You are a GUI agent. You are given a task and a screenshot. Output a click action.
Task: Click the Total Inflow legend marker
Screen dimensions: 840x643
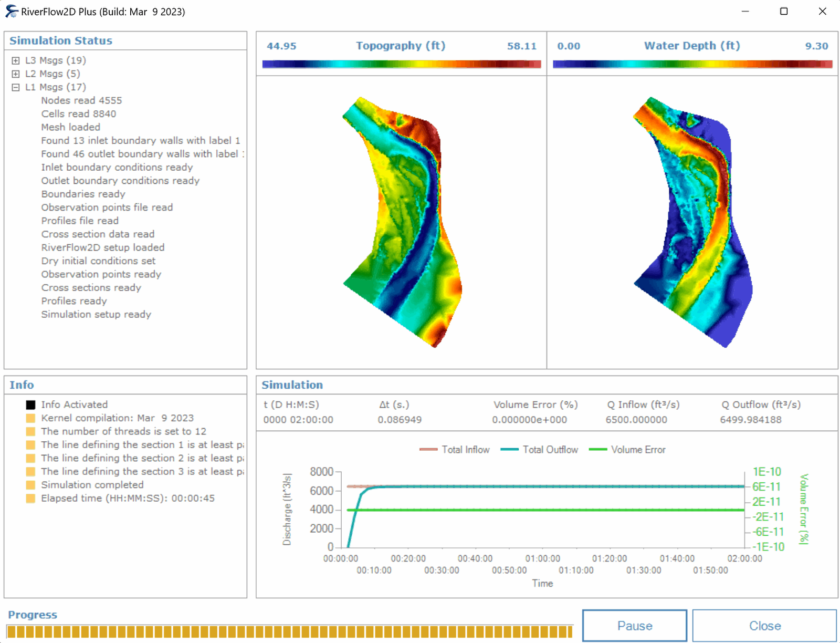[x=428, y=450]
